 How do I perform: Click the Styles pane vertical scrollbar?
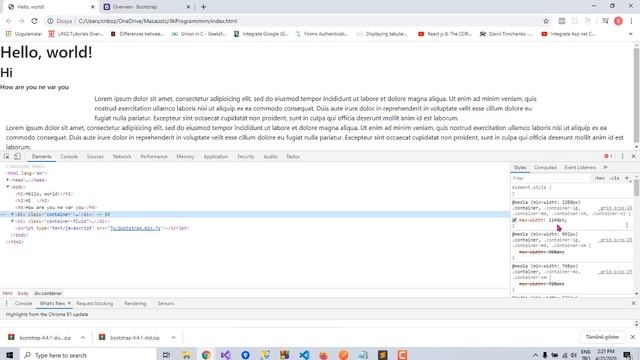click(636, 188)
